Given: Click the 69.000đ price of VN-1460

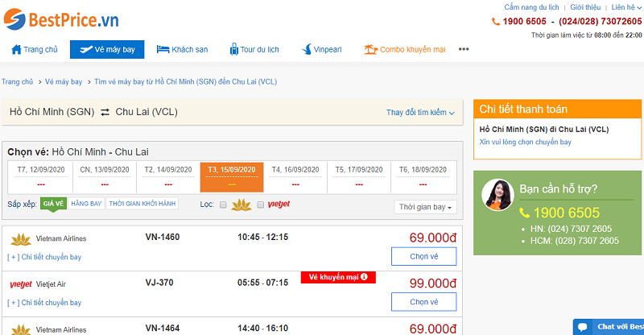Looking at the screenshot, I should click(433, 238).
